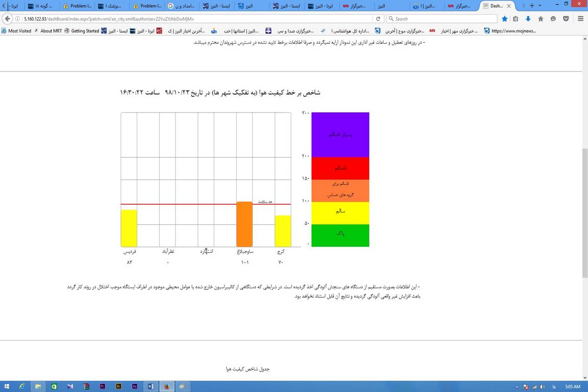This screenshot has height=392, width=588.
Task: Save to Pocket using the toolbar icon
Action: tap(565, 19)
